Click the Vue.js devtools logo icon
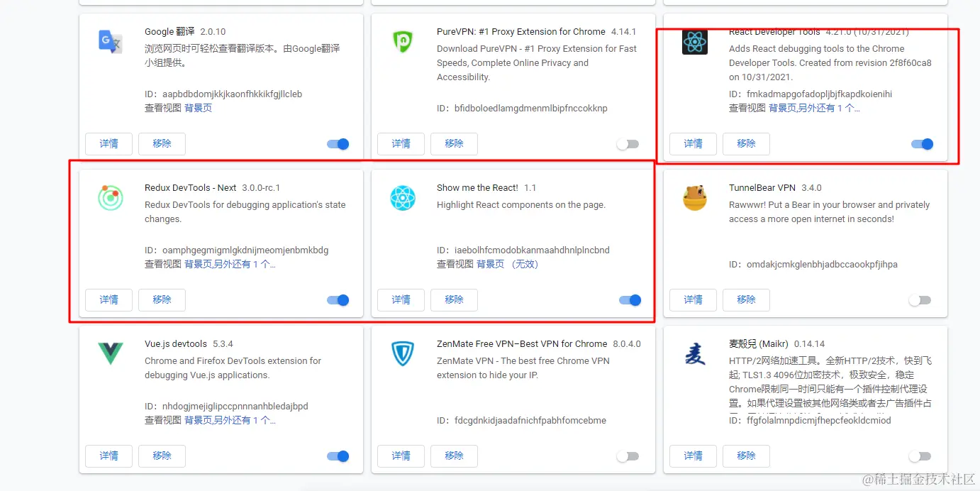Image resolution: width=980 pixels, height=491 pixels. coord(111,353)
